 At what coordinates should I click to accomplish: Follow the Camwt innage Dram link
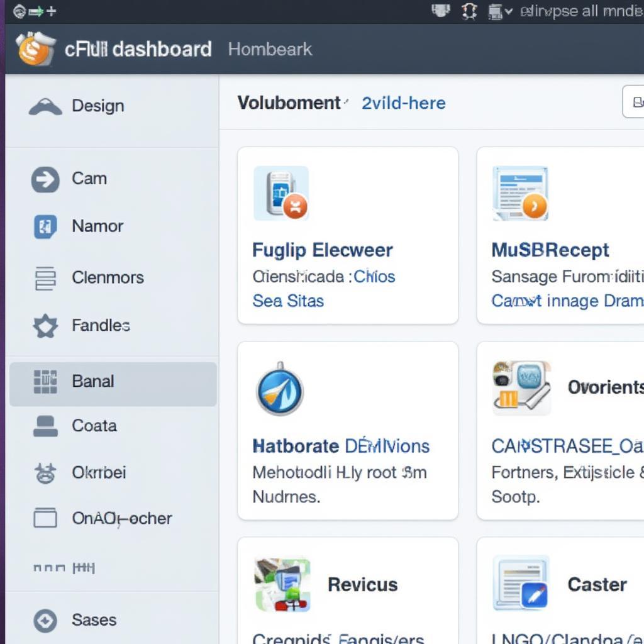click(568, 301)
